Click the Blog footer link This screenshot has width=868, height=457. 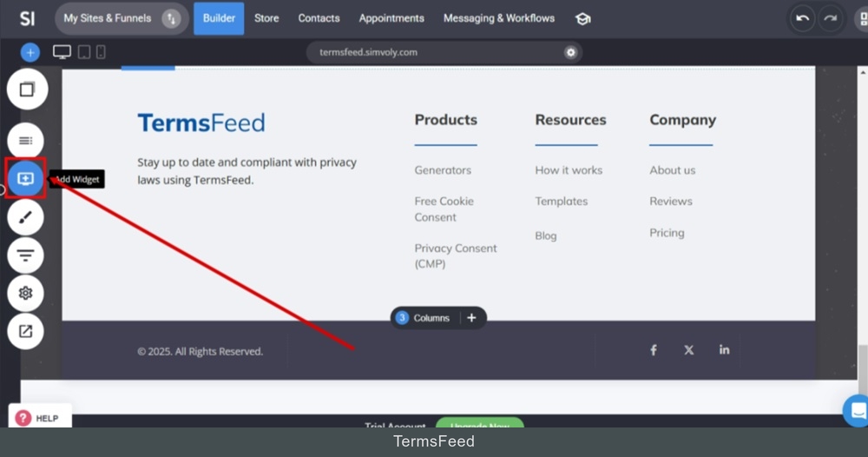tap(546, 235)
